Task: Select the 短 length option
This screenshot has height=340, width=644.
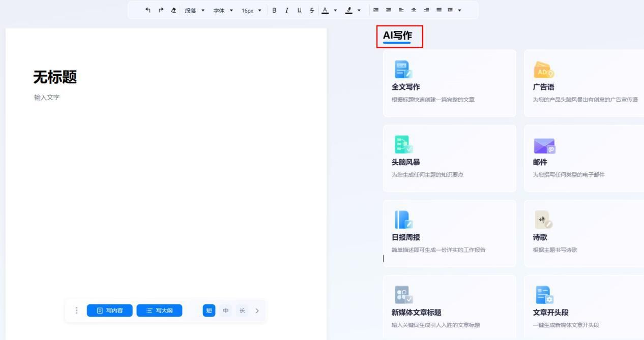Action: pyautogui.click(x=209, y=311)
